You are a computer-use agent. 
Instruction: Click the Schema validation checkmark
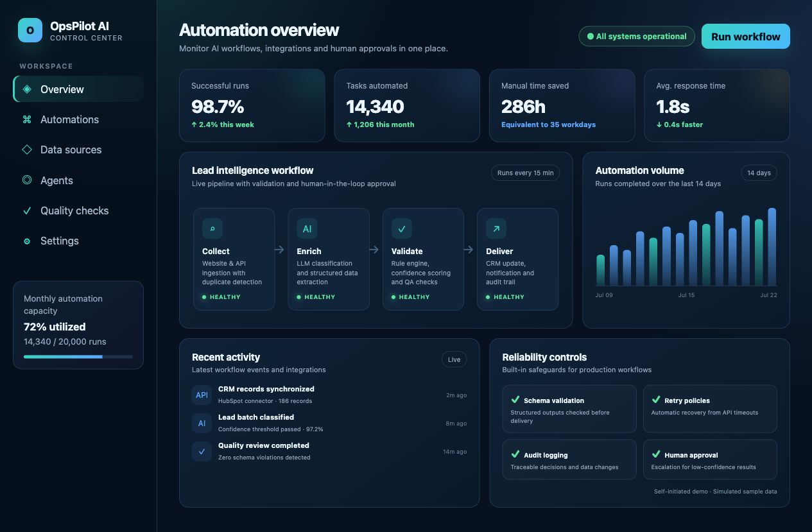(x=515, y=400)
